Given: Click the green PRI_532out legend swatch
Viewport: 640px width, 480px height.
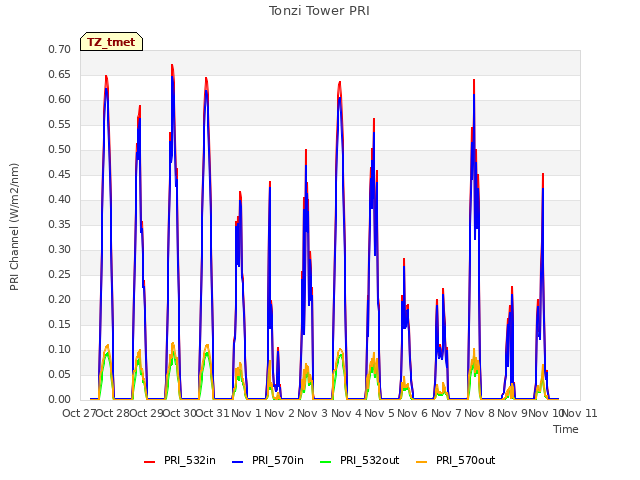Looking at the screenshot, I should (325, 461).
